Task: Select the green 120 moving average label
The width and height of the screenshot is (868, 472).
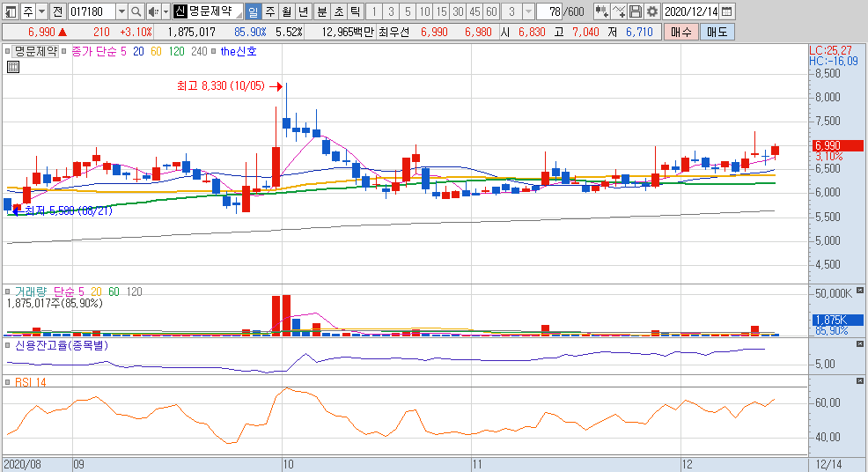Action: [177, 52]
